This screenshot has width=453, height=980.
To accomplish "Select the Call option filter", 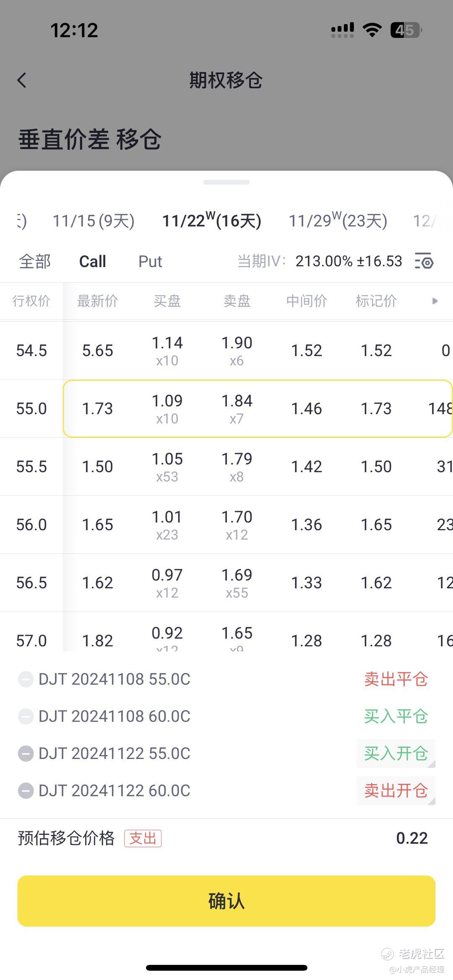I will tap(93, 262).
